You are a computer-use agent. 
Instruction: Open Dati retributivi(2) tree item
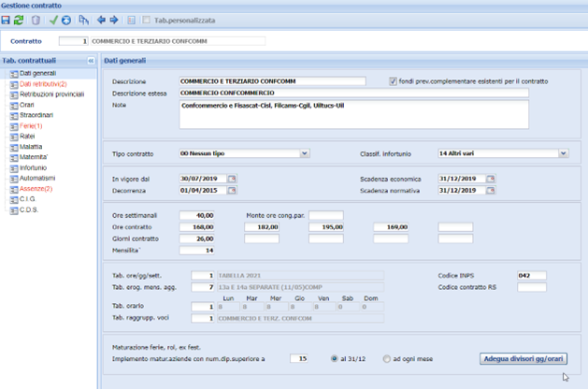[x=43, y=84]
